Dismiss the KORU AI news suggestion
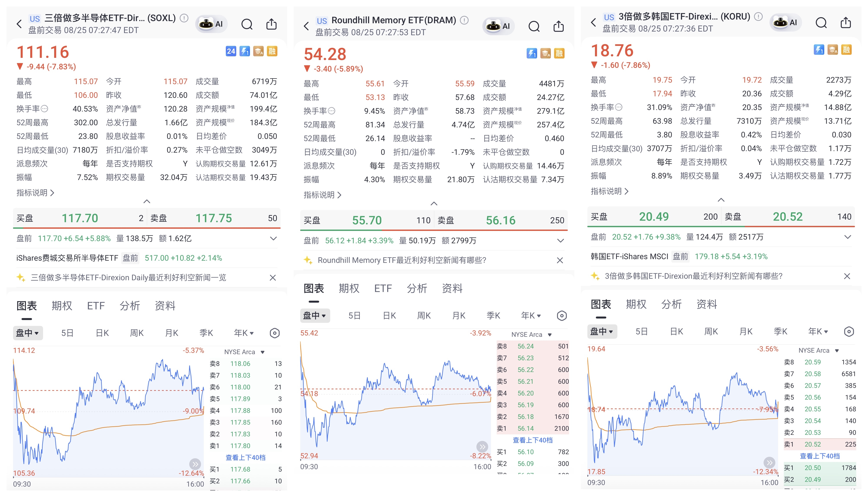This screenshot has width=868, height=497. point(847,276)
